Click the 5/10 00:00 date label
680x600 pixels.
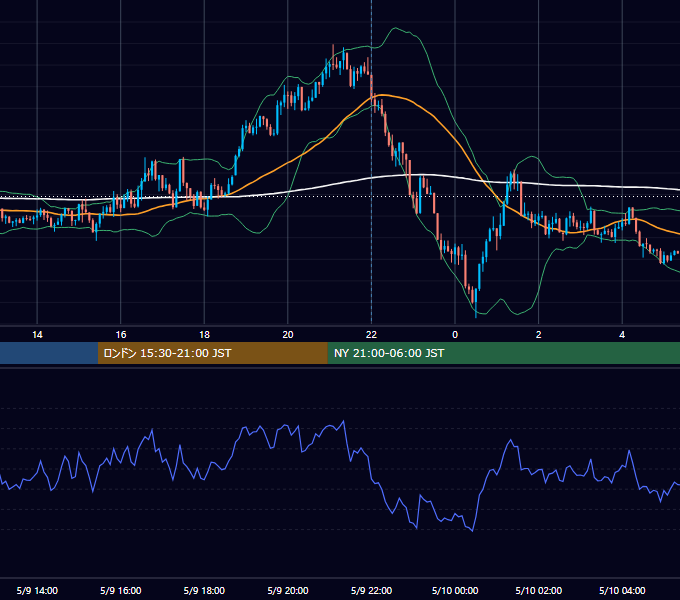pos(455,590)
